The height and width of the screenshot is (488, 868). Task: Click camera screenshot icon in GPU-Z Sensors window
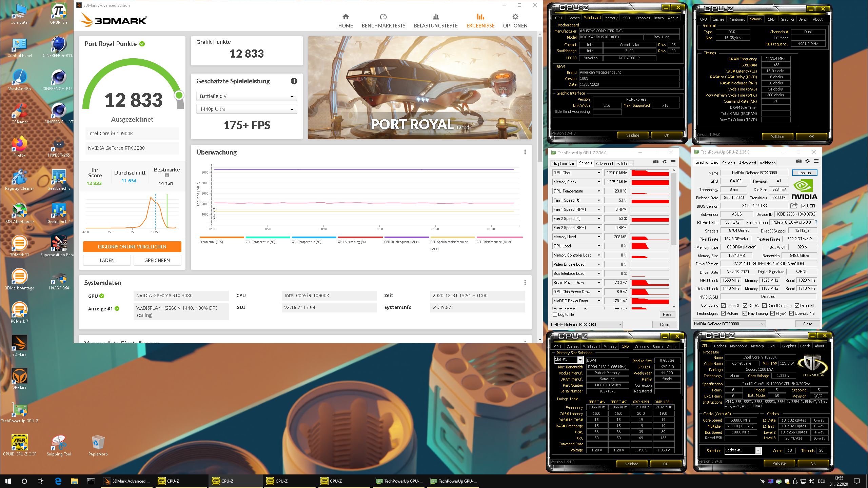656,162
